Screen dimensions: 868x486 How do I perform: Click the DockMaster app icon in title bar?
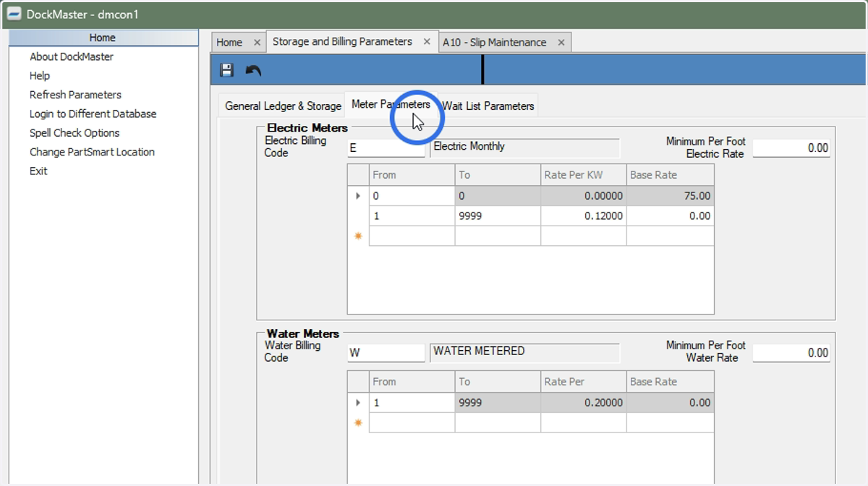pos(14,14)
